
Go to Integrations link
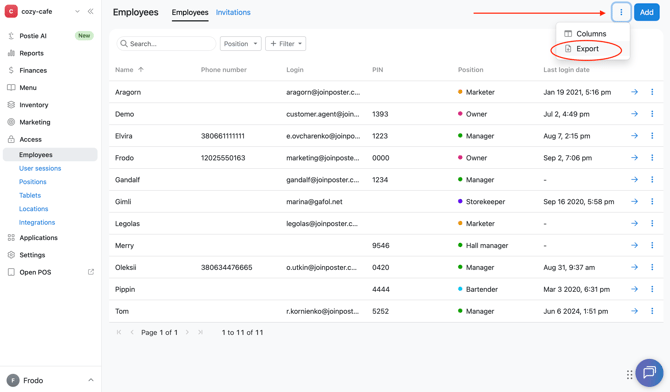[37, 222]
